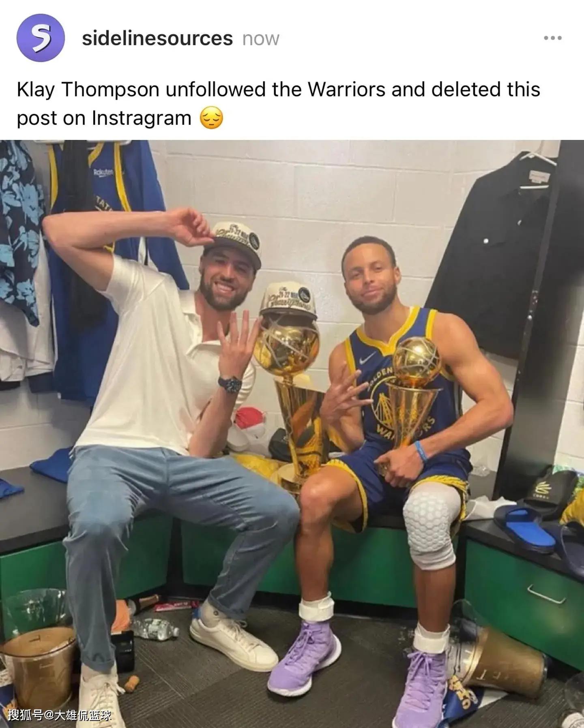The width and height of the screenshot is (584, 728).
Task: Click "Klay Thompson" at the caption start
Action: pos(88,90)
